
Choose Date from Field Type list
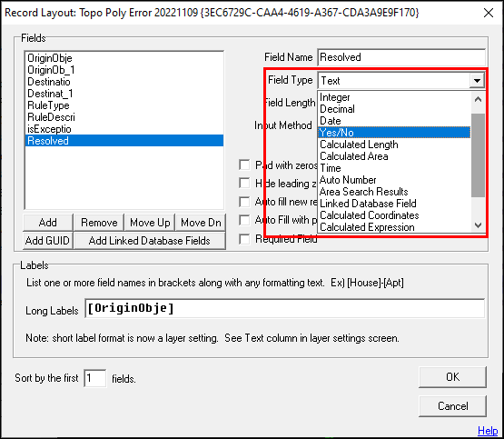pos(394,121)
